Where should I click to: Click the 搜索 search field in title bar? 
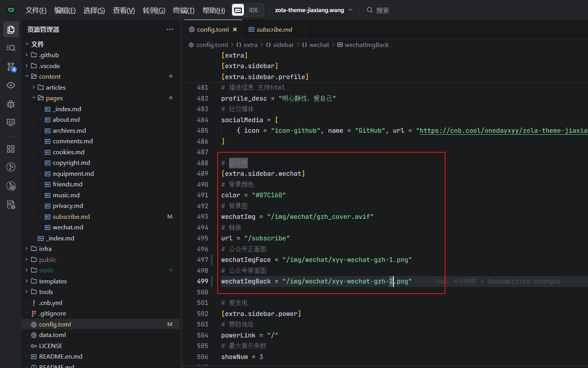point(382,10)
